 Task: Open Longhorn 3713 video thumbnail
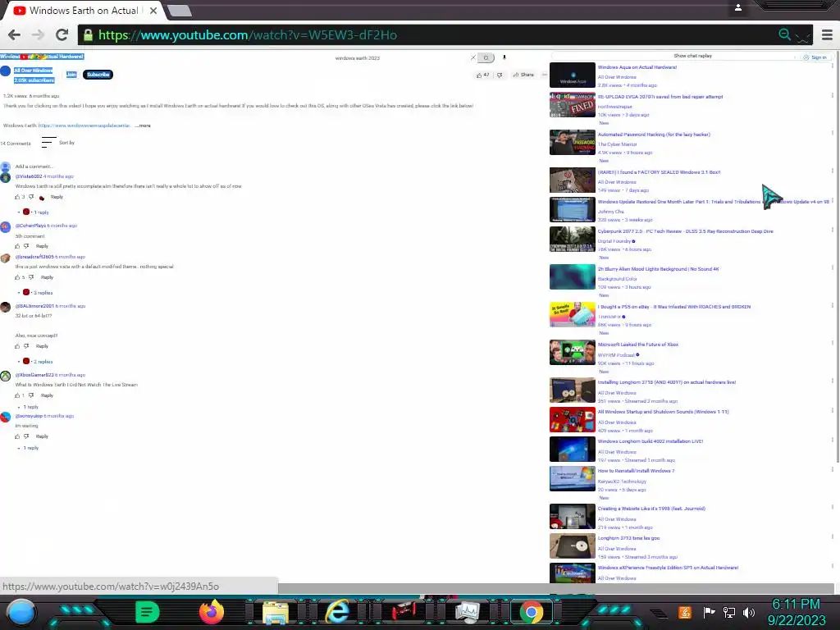pyautogui.click(x=572, y=546)
